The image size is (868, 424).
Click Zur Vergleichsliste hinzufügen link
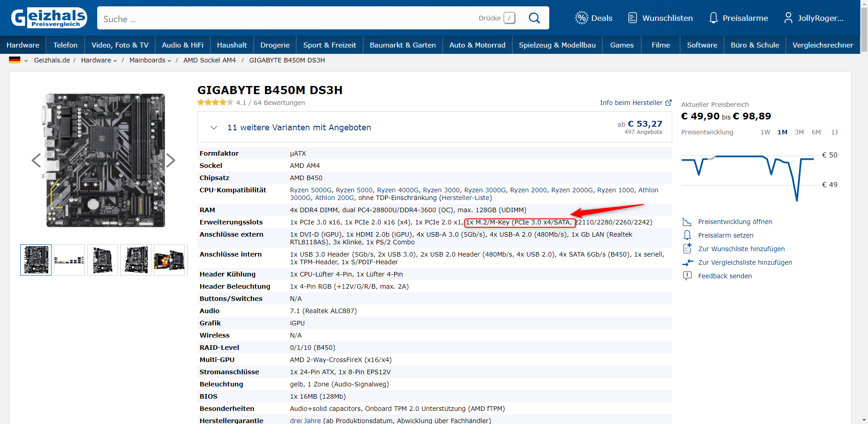[745, 262]
